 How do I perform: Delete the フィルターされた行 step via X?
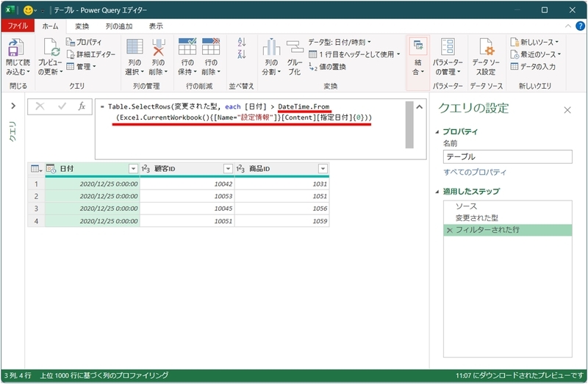(x=449, y=231)
